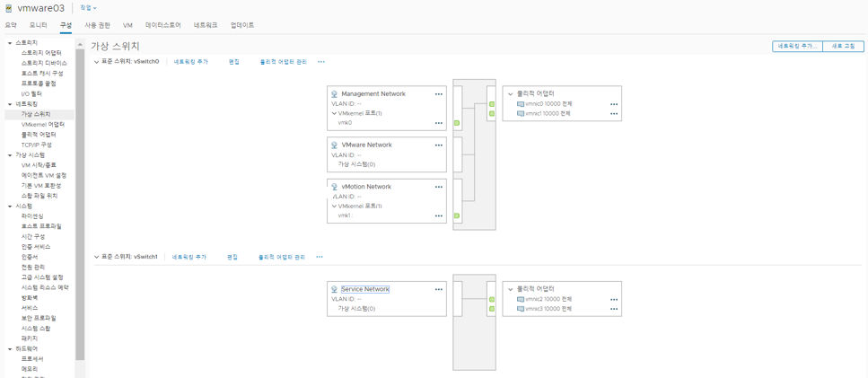This screenshot has height=378, width=868.
Task: Select 가상 스위치 in the sidebar
Action: (x=37, y=114)
